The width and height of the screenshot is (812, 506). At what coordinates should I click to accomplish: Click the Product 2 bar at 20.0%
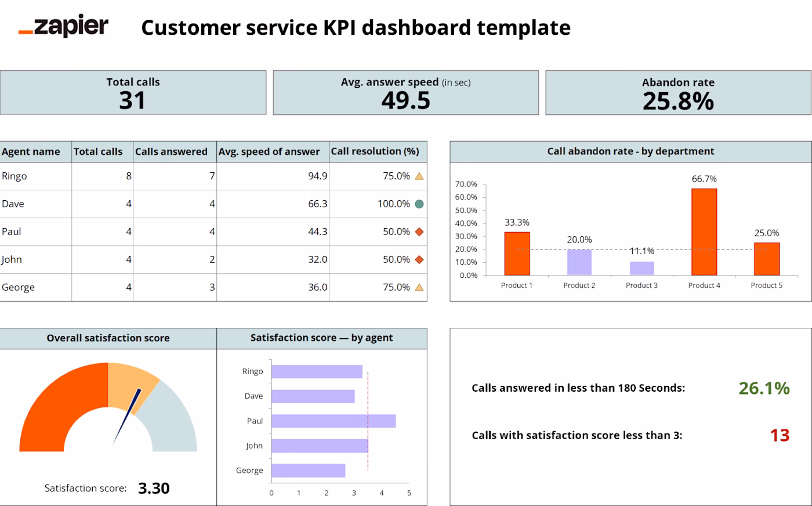(x=579, y=262)
